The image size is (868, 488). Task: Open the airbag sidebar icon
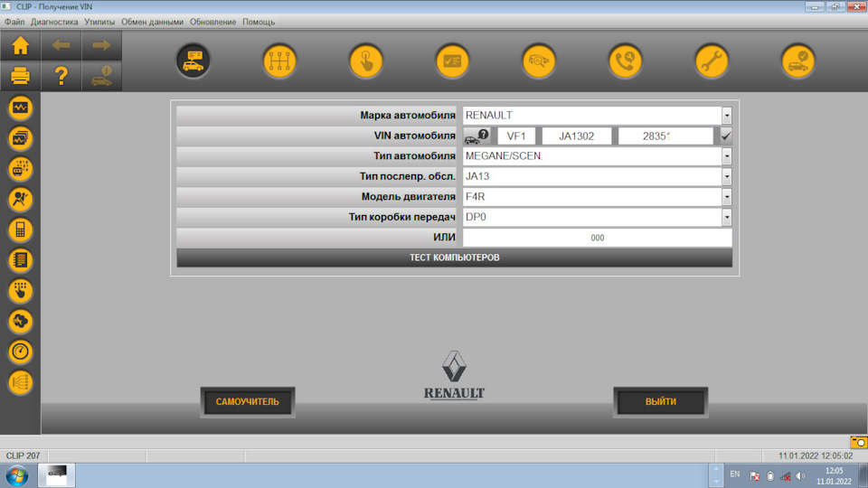point(21,199)
